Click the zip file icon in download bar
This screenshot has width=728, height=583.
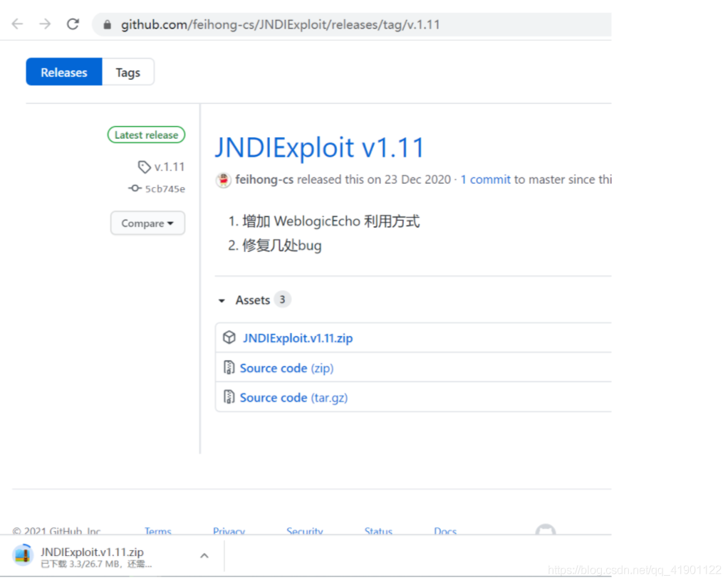click(x=23, y=555)
